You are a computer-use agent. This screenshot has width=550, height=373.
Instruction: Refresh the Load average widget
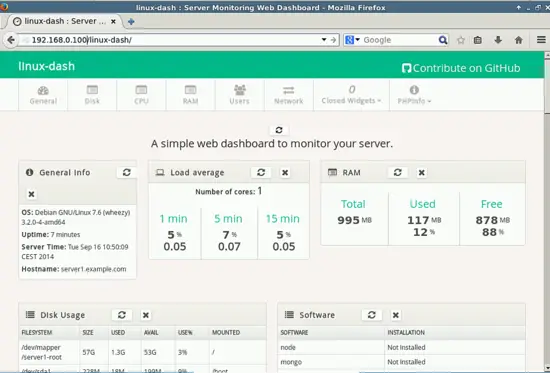coord(261,172)
